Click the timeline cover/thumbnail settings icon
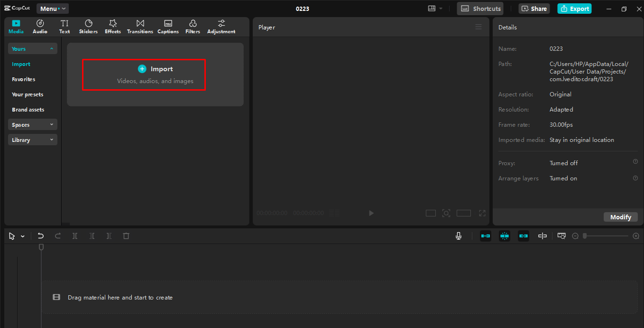This screenshot has width=644, height=328. point(561,236)
